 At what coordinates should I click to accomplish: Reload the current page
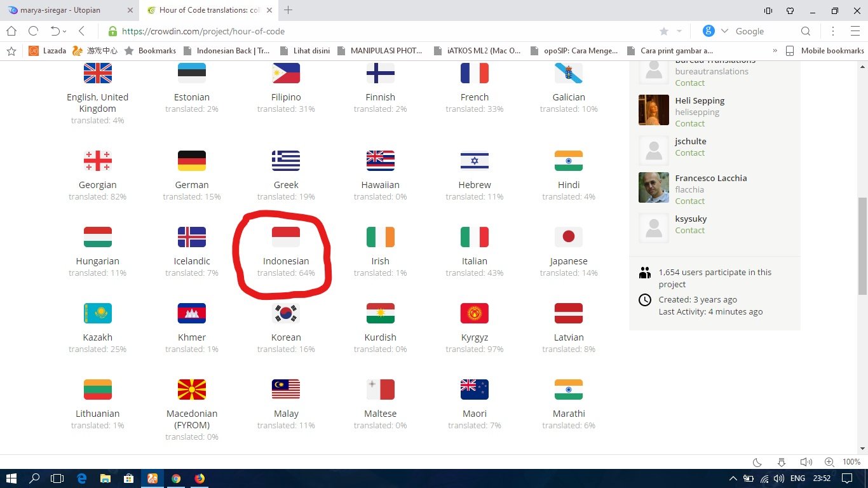34,31
